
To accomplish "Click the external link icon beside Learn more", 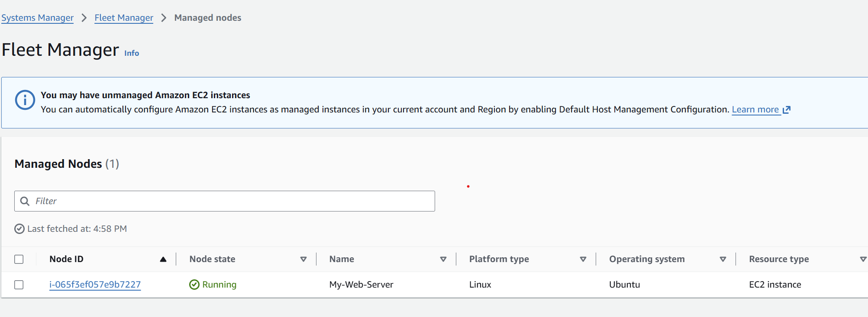I will pos(787,110).
